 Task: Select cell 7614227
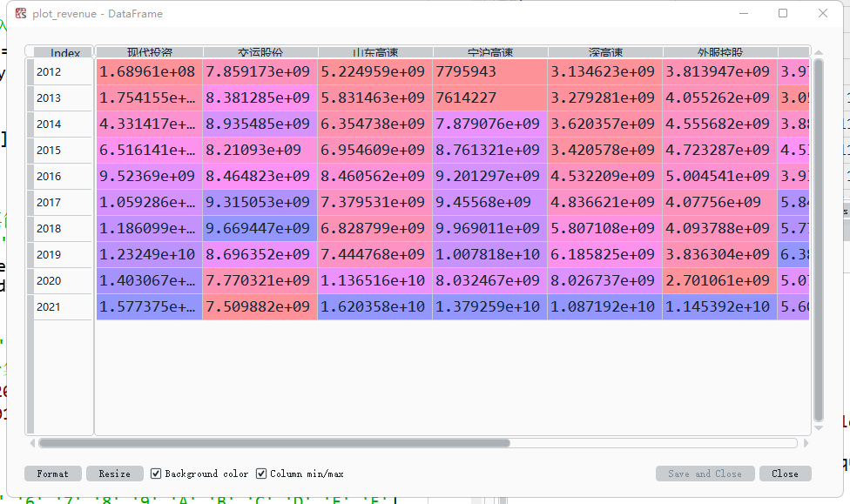click(x=490, y=98)
